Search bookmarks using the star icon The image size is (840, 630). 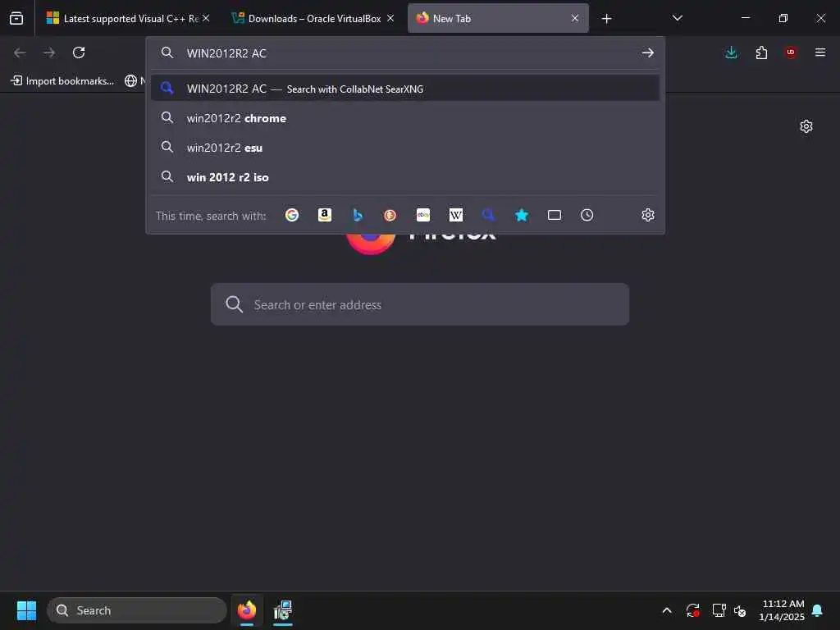point(521,215)
